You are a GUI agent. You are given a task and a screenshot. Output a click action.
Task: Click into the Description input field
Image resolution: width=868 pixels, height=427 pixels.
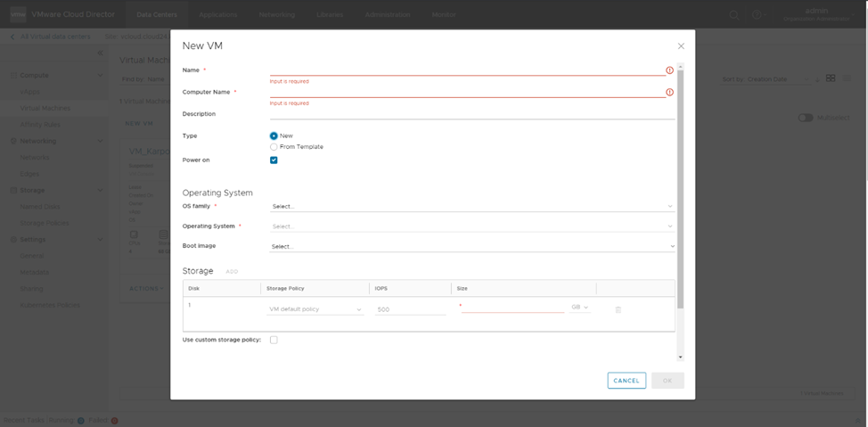click(471, 113)
